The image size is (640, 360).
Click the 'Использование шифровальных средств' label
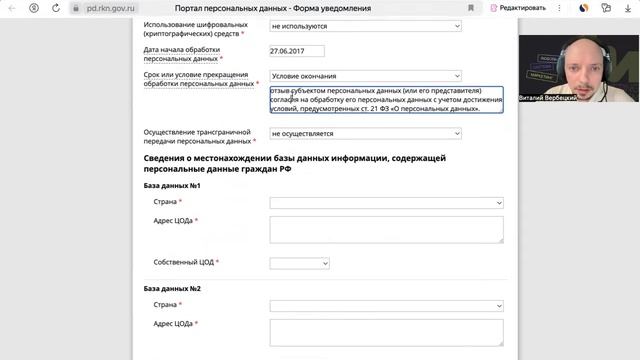[x=196, y=29]
